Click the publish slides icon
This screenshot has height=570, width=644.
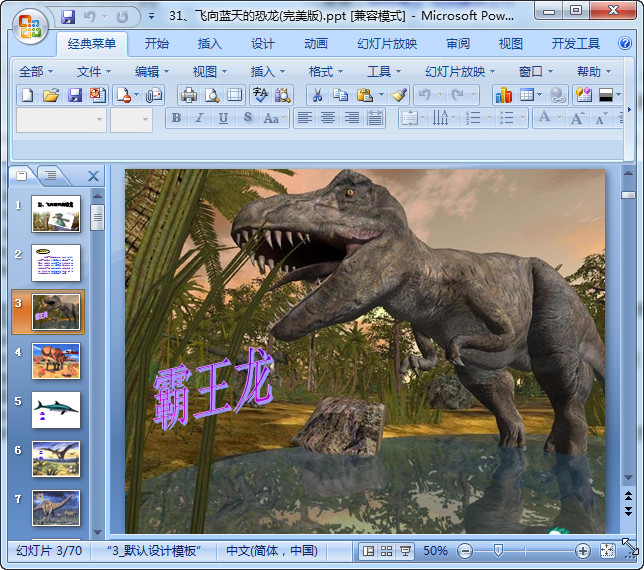click(98, 95)
